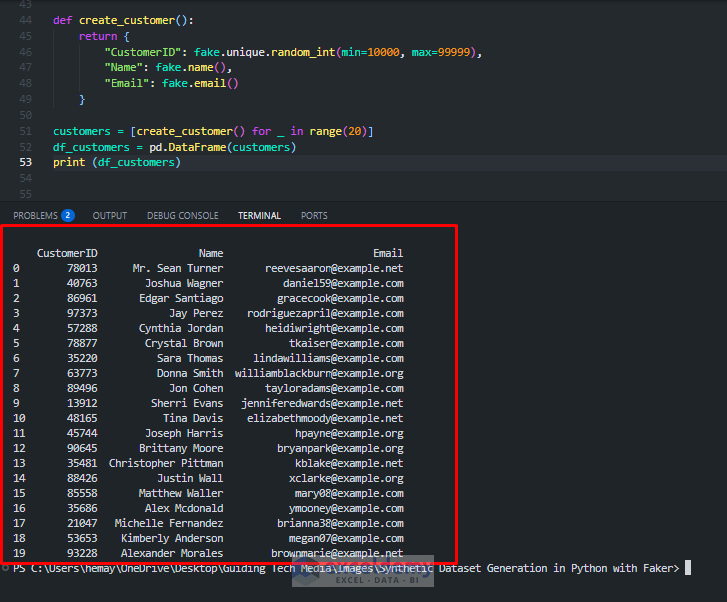The height and width of the screenshot is (602, 727).
Task: Click the "Name" key in the dictionary
Action: 123,67
